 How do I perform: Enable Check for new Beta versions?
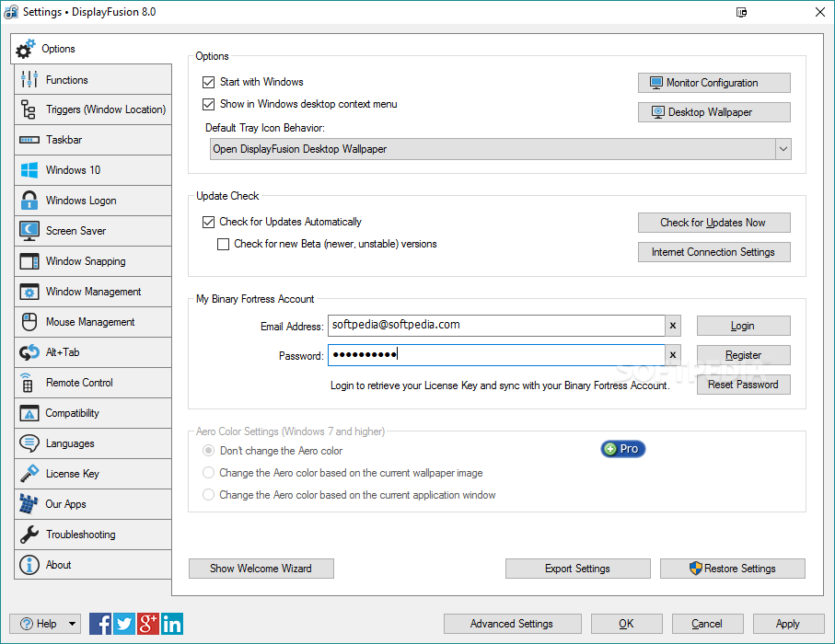(223, 245)
